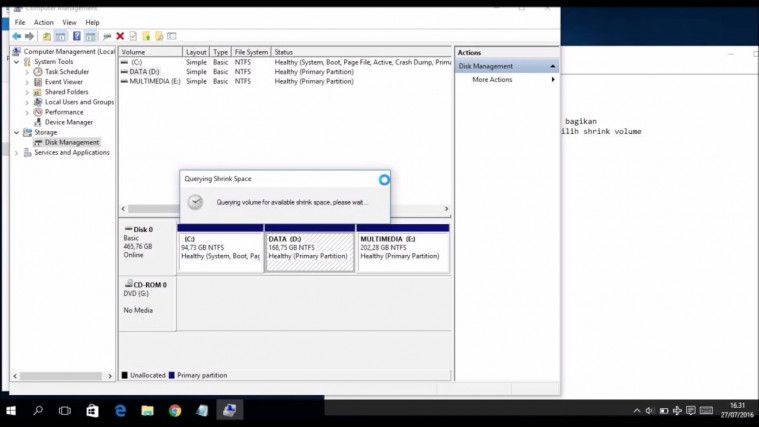The height and width of the screenshot is (427, 759).
Task: Open the More Actions submenu
Action: pos(506,79)
